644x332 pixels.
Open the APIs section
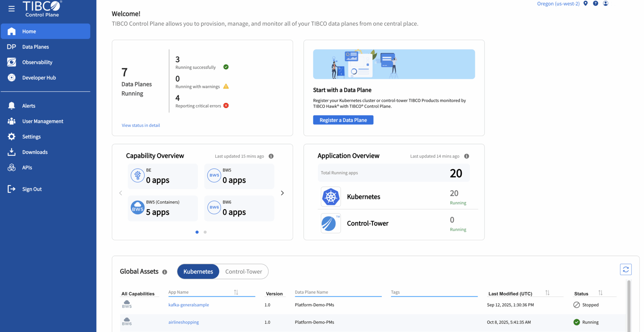pos(27,167)
